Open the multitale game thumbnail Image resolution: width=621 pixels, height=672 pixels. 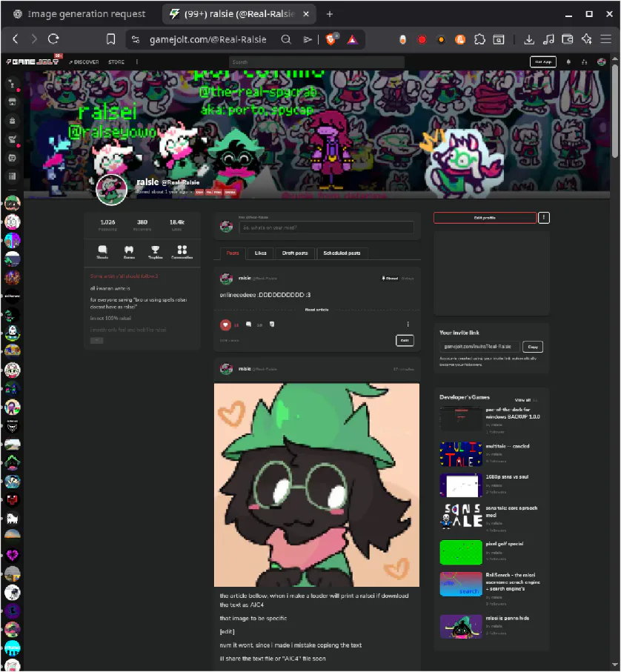(x=461, y=454)
